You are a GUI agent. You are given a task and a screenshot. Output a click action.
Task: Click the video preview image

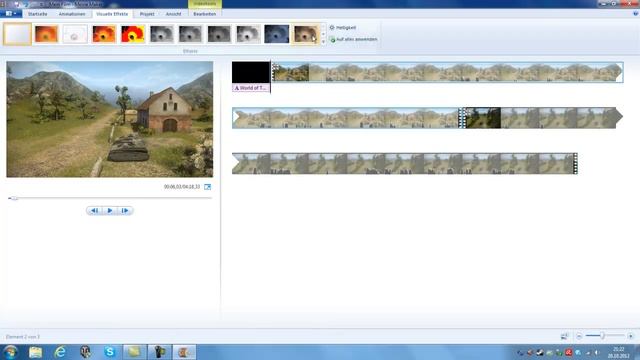point(110,119)
